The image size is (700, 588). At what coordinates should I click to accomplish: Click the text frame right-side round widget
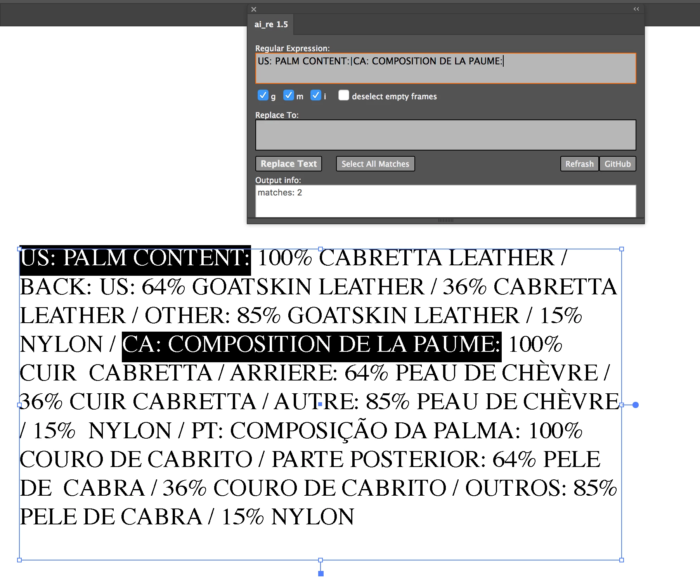636,405
